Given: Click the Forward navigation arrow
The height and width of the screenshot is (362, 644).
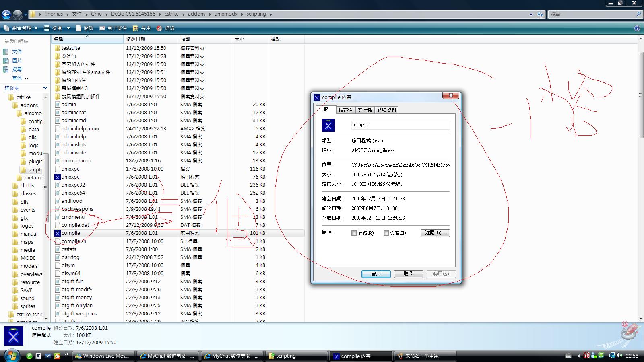Looking at the screenshot, I should (18, 15).
